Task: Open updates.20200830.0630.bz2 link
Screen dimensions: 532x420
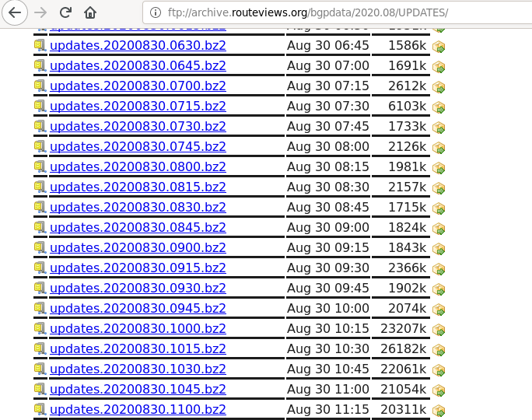Action: coord(138,45)
